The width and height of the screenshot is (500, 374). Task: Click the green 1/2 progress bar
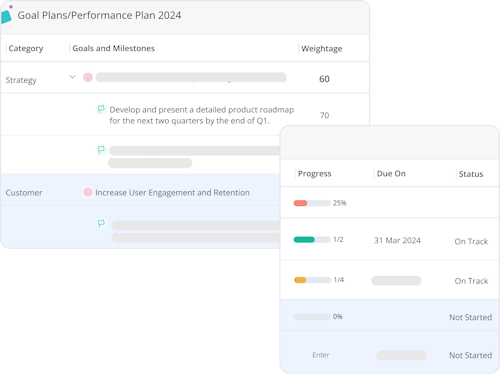[x=312, y=240]
